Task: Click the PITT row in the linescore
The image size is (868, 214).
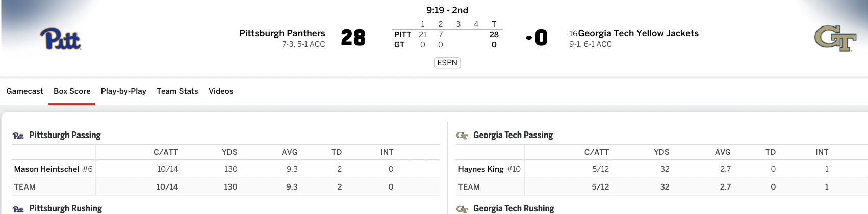Action: point(447,35)
